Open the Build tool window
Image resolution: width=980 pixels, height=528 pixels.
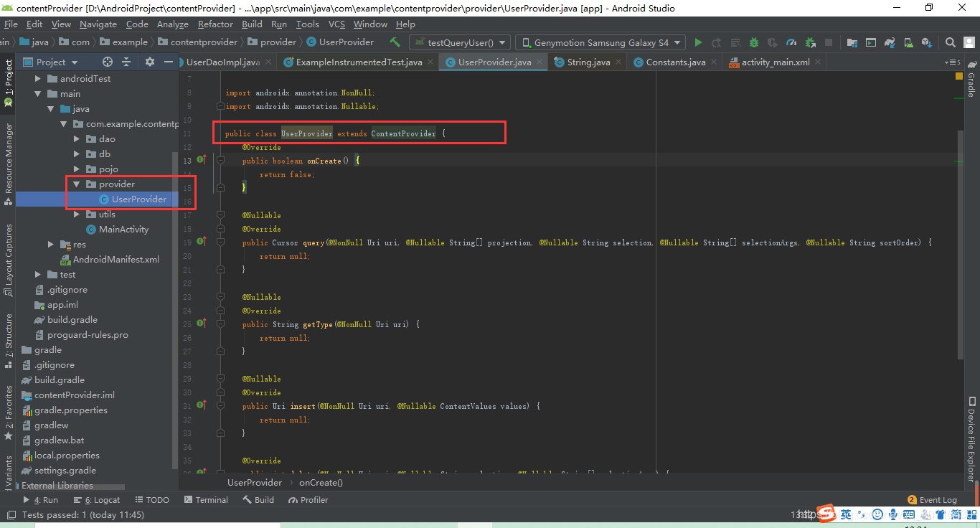tap(258, 500)
